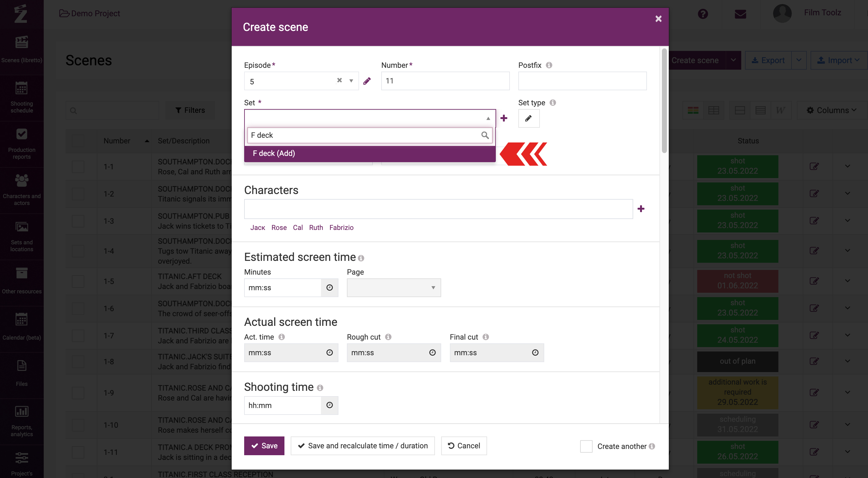Open Production reports section
868x478 pixels.
(22, 144)
